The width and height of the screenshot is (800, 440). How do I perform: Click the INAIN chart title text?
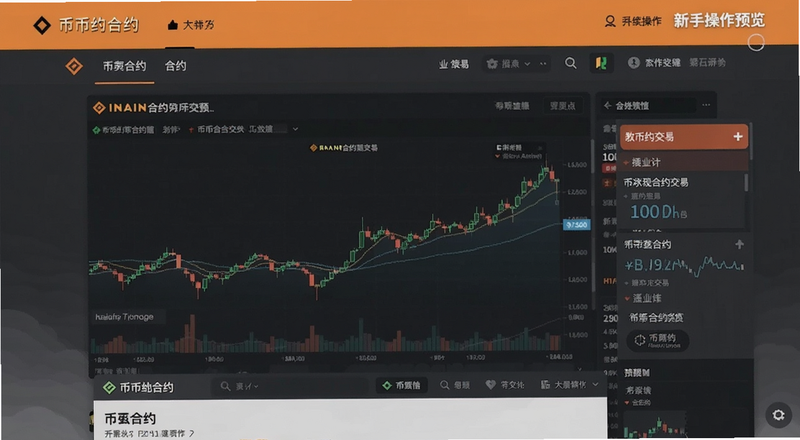pyautogui.click(x=160, y=108)
